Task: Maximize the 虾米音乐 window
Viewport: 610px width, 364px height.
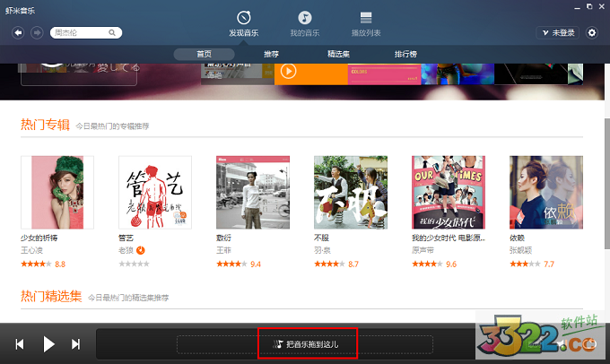Action: click(589, 6)
